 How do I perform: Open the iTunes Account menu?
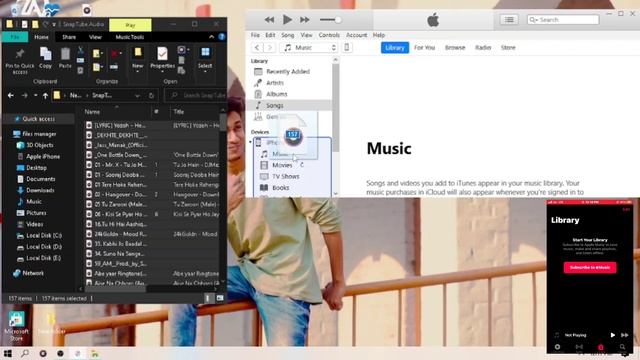(356, 35)
